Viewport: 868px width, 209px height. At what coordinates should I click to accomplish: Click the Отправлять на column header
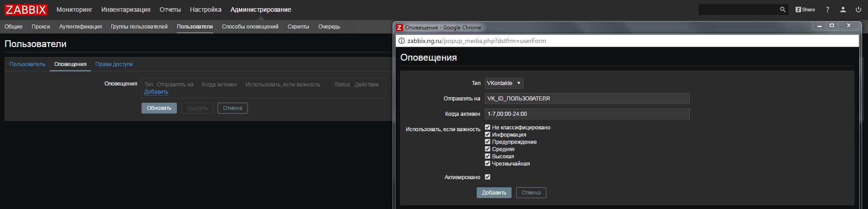pos(175,85)
